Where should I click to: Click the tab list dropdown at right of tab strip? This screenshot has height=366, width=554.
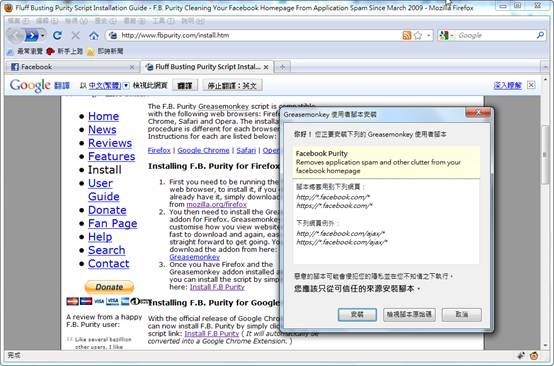click(545, 67)
